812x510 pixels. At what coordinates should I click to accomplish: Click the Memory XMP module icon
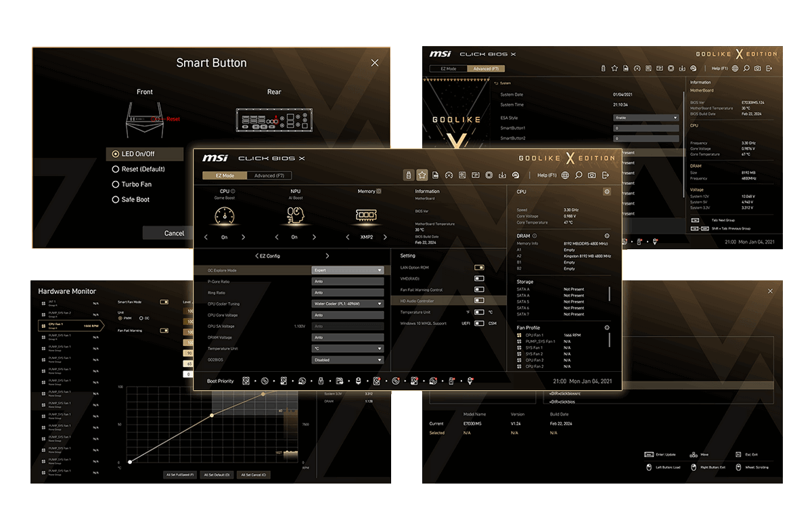click(366, 215)
